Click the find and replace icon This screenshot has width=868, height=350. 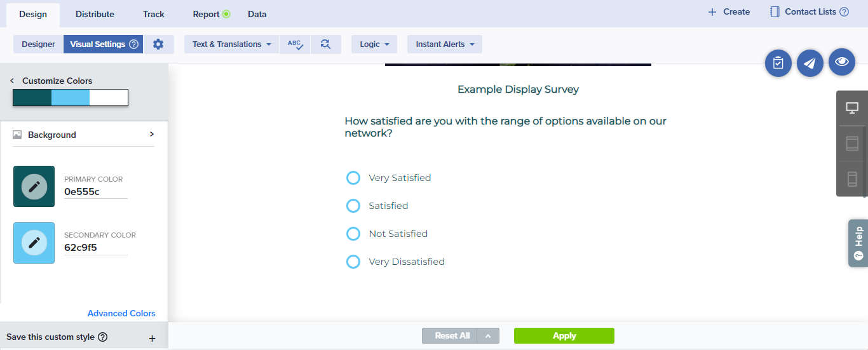tap(326, 44)
